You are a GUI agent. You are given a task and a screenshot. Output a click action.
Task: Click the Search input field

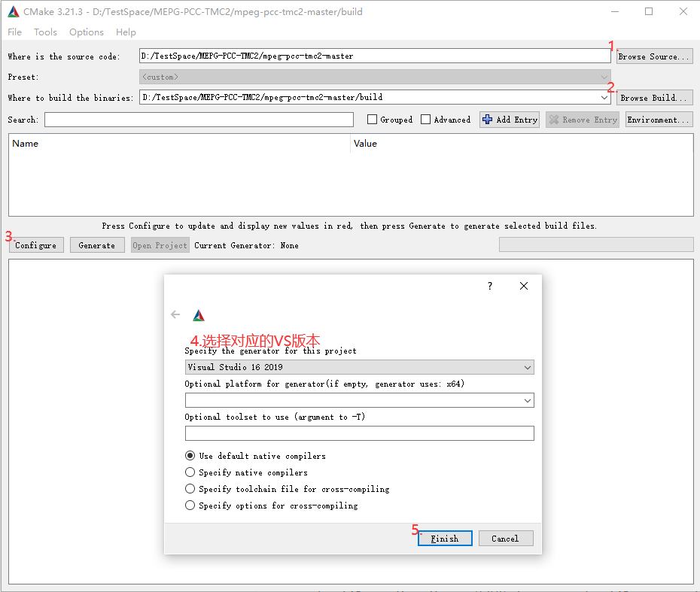tap(199, 120)
